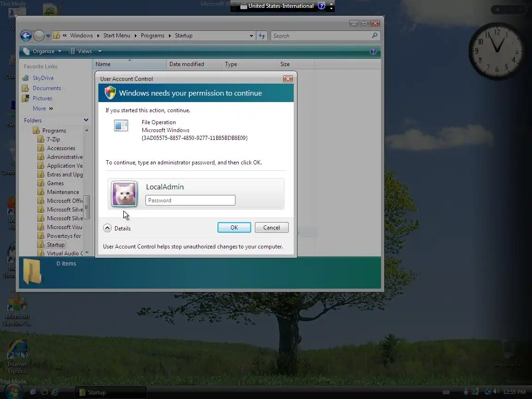Viewport: 532px width, 399px height.
Task: Open the address bar history dropdown
Action: [x=251, y=36]
